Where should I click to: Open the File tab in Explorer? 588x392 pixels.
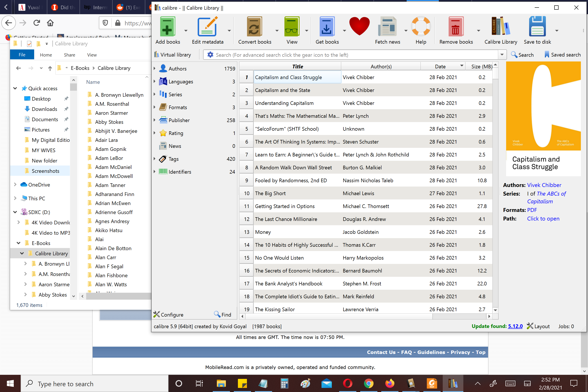coord(22,55)
